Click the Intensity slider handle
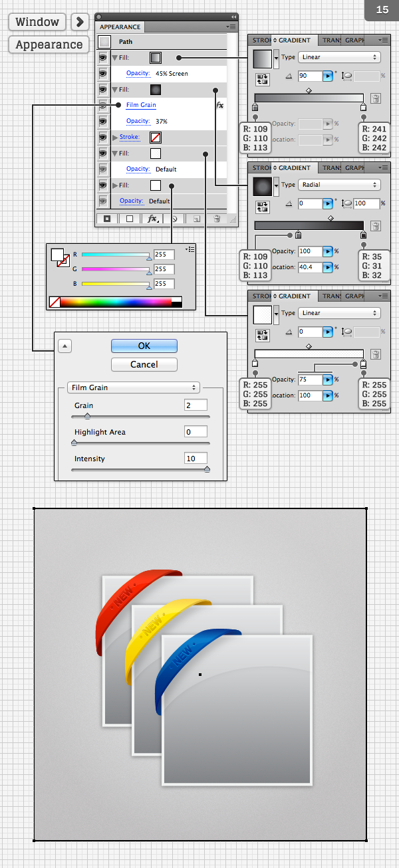399x868 pixels. [x=207, y=469]
